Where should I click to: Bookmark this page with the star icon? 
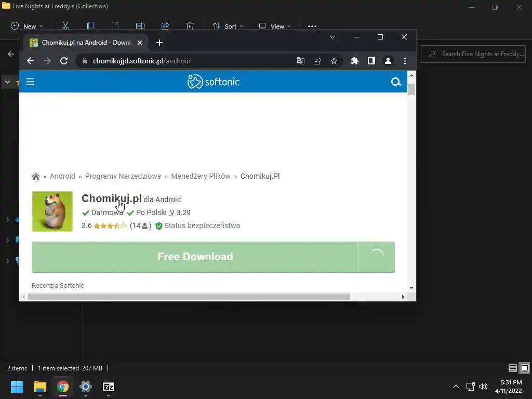pyautogui.click(x=334, y=61)
